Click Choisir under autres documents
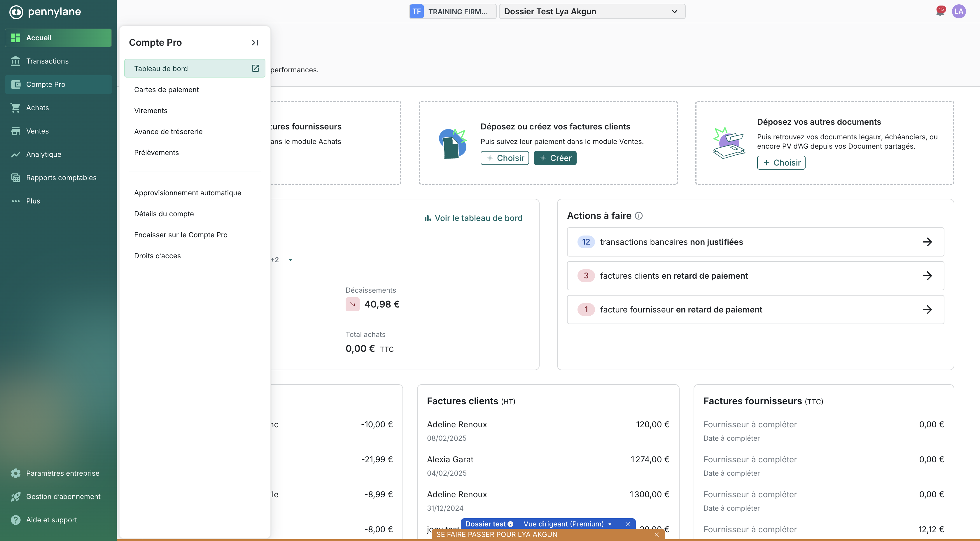 coord(781,163)
